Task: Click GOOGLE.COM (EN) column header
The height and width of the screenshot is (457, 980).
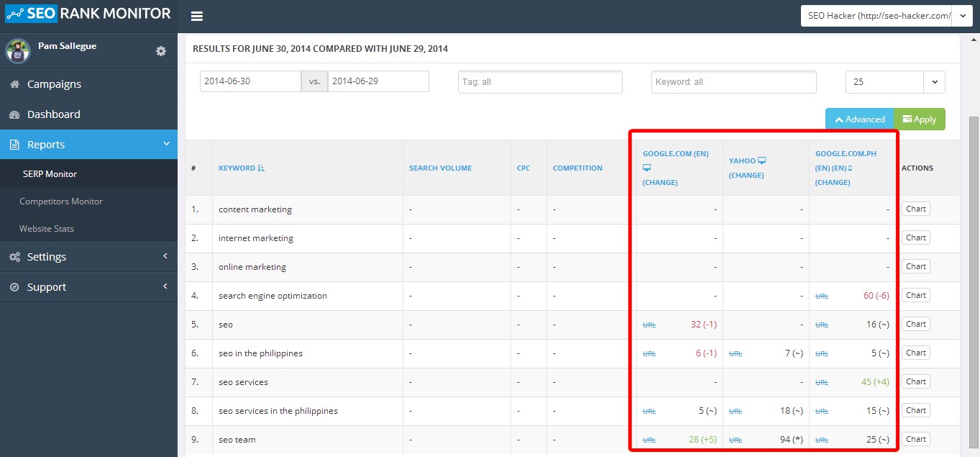Action: pyautogui.click(x=675, y=153)
